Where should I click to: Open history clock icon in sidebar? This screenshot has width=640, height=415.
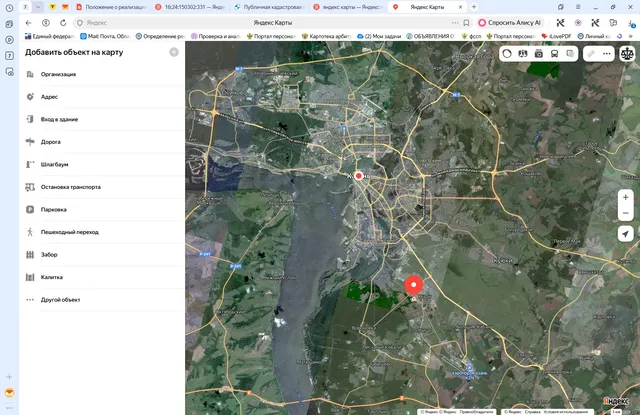(x=9, y=8)
